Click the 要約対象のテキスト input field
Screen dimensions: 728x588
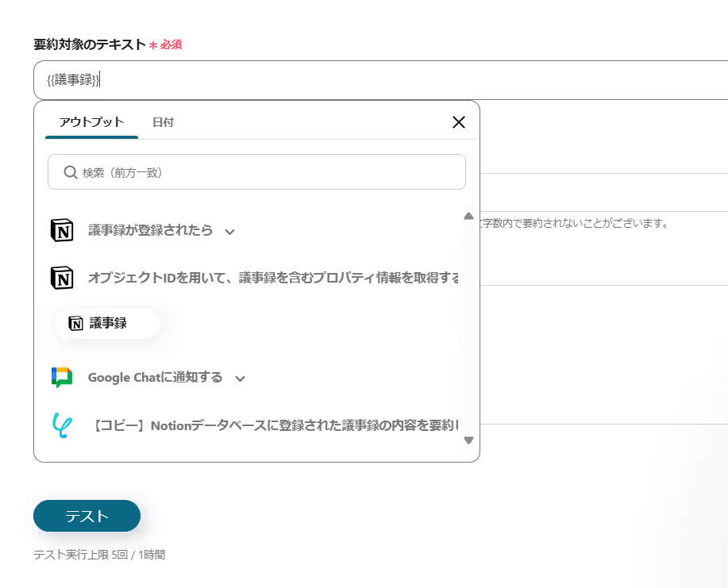(x=381, y=80)
